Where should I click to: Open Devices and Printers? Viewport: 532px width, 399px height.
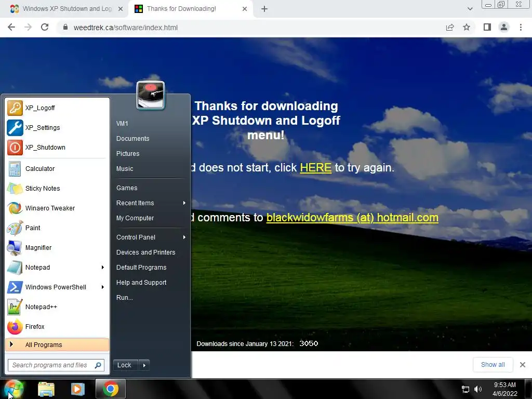146,252
